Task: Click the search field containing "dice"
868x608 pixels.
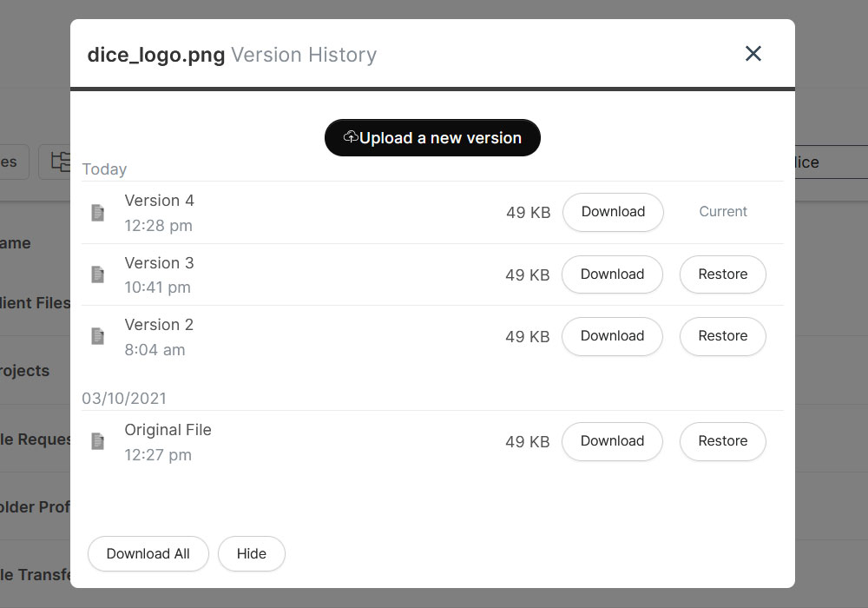Action: tap(829, 162)
